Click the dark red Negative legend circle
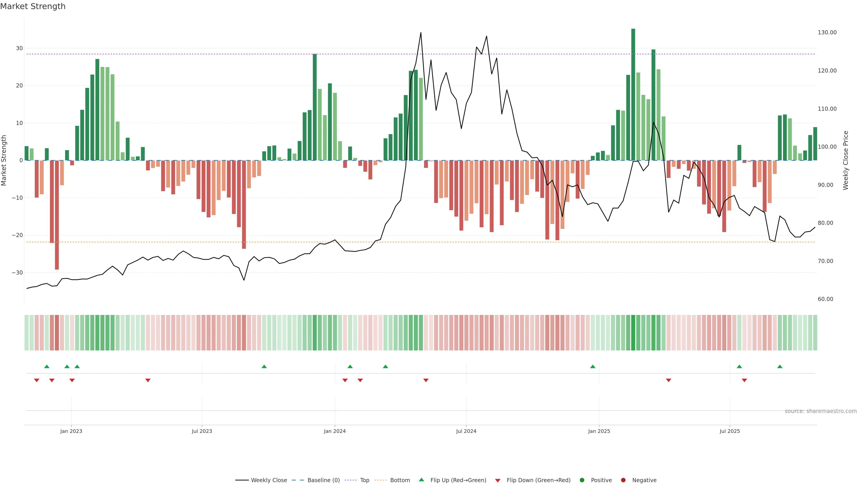The image size is (868, 488). click(623, 480)
